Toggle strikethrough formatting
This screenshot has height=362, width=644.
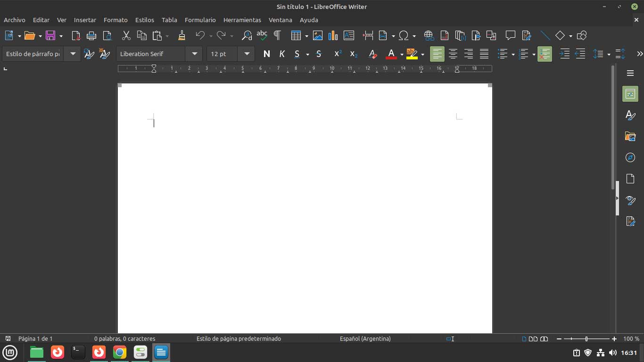tap(319, 54)
